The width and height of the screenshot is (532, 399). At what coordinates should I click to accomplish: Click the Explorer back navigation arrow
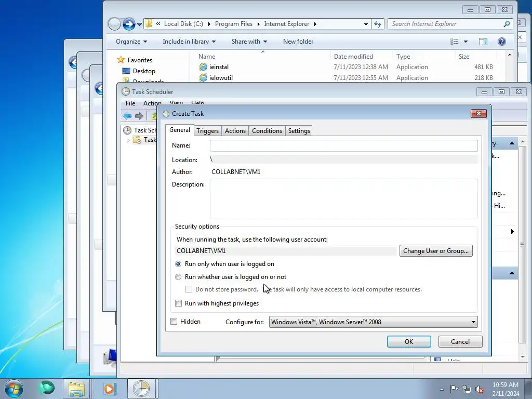click(114, 24)
